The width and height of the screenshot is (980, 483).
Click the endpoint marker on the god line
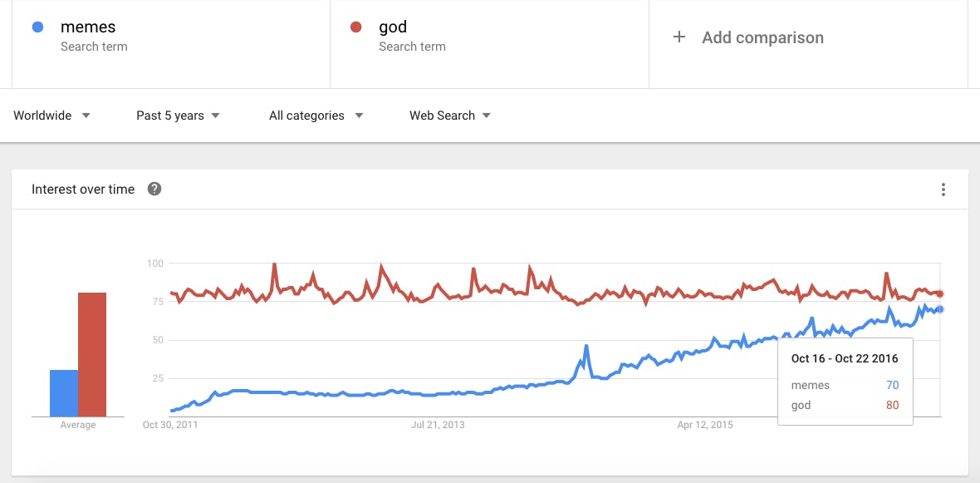pos(939,293)
